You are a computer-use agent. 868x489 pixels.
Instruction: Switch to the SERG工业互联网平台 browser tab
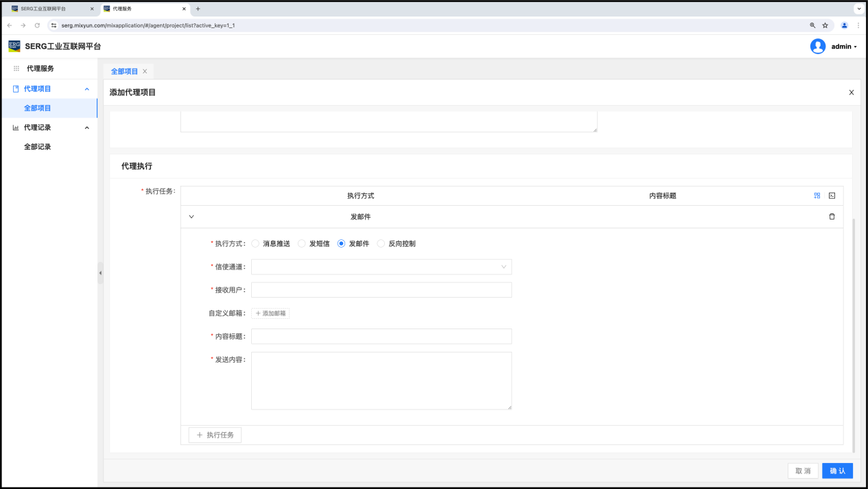tap(48, 9)
